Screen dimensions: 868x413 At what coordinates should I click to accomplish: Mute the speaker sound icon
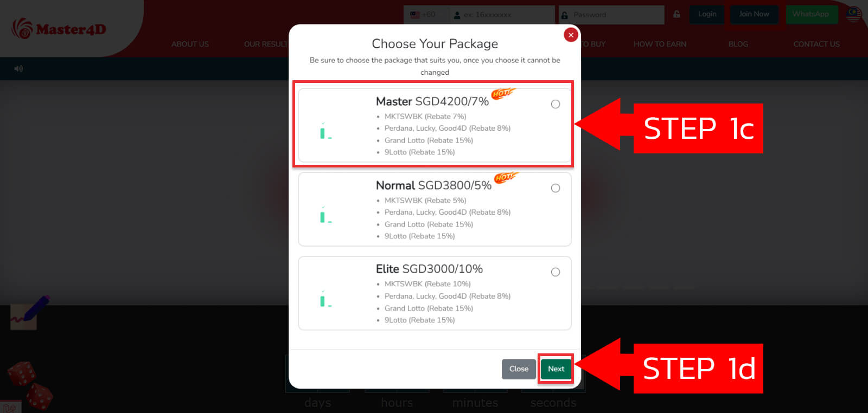tap(18, 69)
